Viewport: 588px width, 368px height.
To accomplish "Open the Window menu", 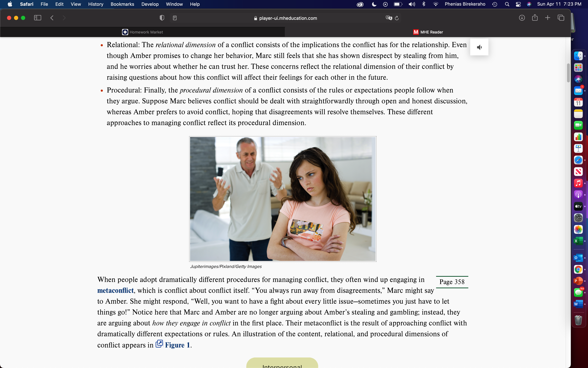I will pos(174,4).
